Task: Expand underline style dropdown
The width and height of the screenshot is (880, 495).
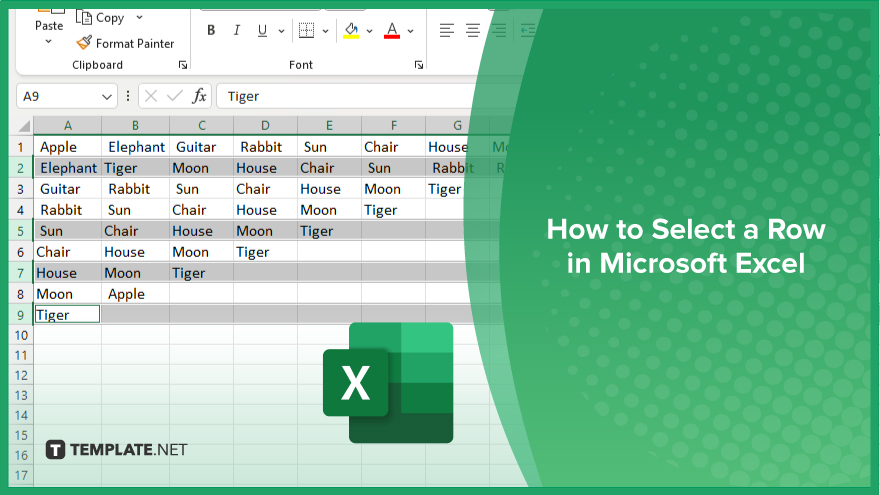Action: (x=281, y=31)
